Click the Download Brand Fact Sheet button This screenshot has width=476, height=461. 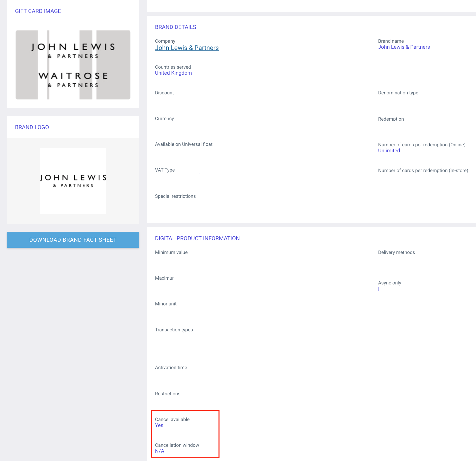click(73, 240)
